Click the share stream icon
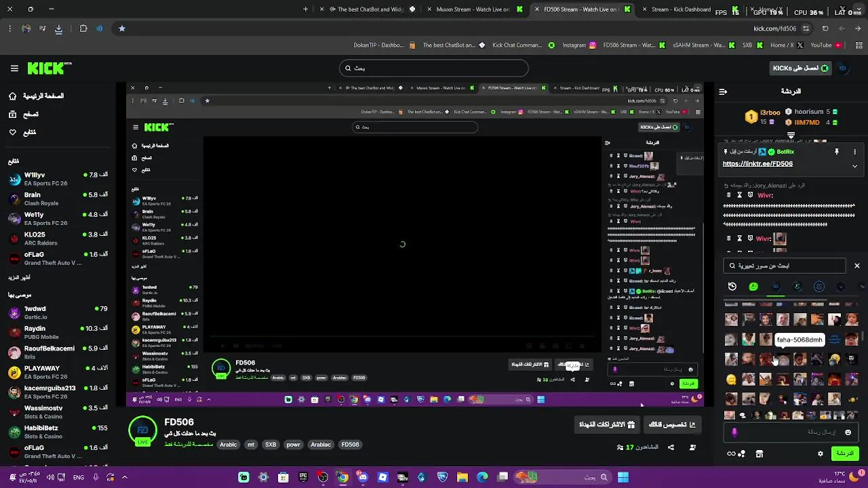The image size is (868, 488). (671, 447)
